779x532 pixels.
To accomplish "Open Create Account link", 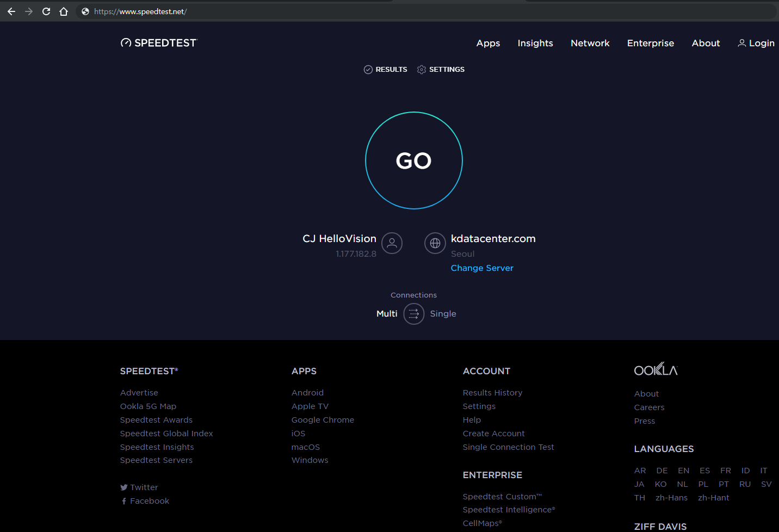I will pyautogui.click(x=493, y=434).
